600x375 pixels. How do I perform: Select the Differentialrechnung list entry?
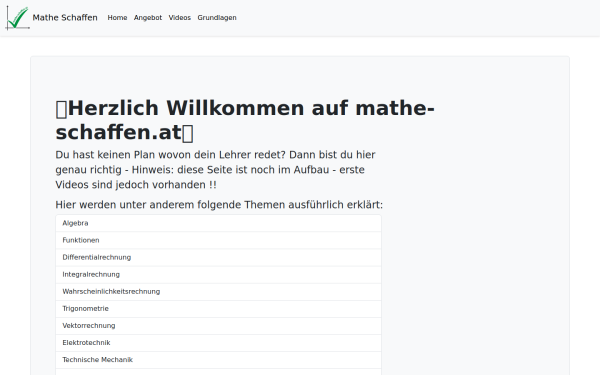[x=218, y=258]
